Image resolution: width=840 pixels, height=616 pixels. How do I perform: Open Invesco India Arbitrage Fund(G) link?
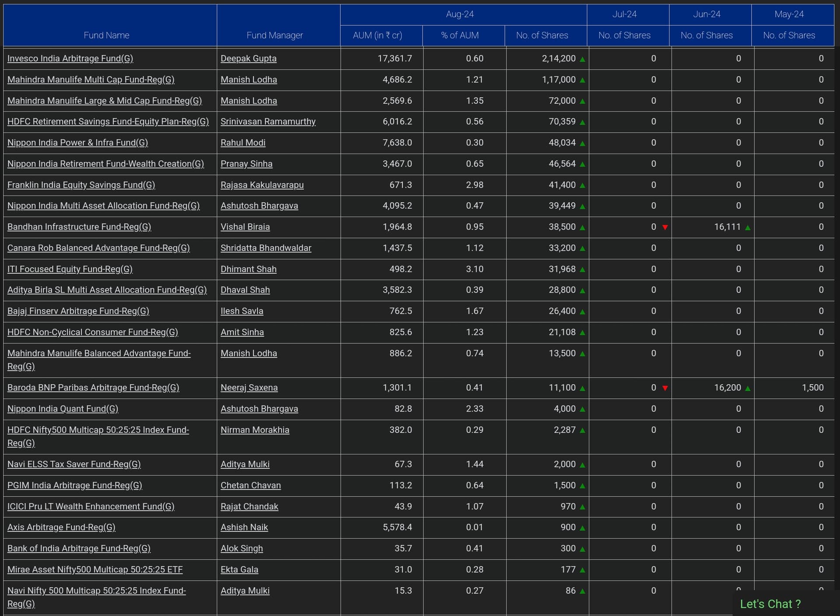pyautogui.click(x=70, y=59)
